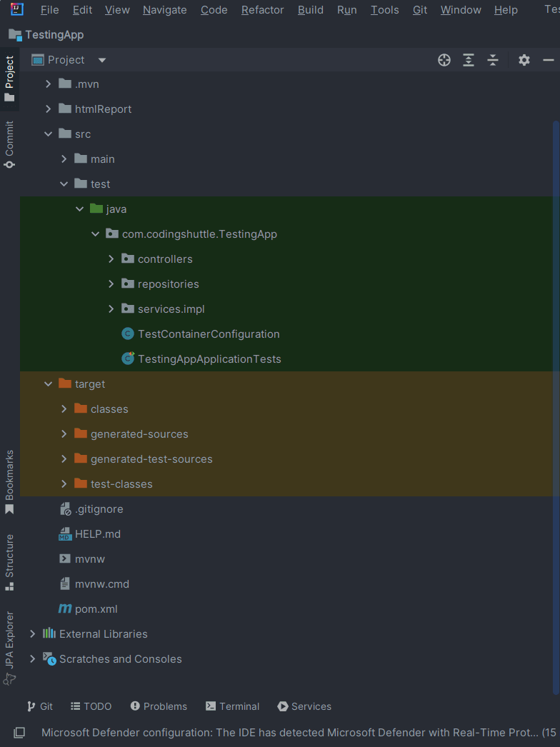The image size is (560, 747).
Task: Click the green java test source folder icon
Action: (96, 209)
